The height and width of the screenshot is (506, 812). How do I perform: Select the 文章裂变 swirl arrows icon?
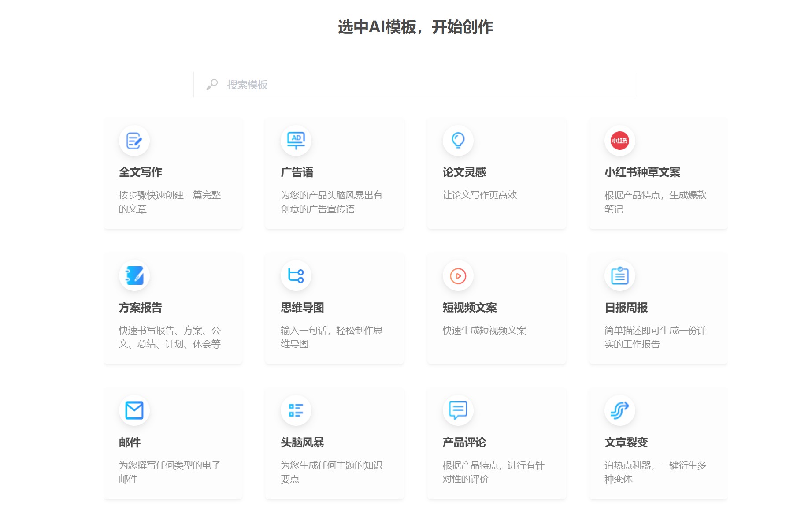(619, 410)
